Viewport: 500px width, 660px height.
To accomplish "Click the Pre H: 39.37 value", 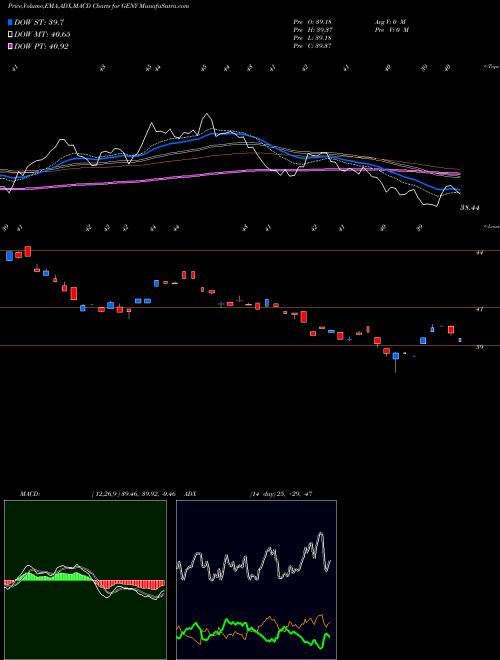I will pos(313,30).
